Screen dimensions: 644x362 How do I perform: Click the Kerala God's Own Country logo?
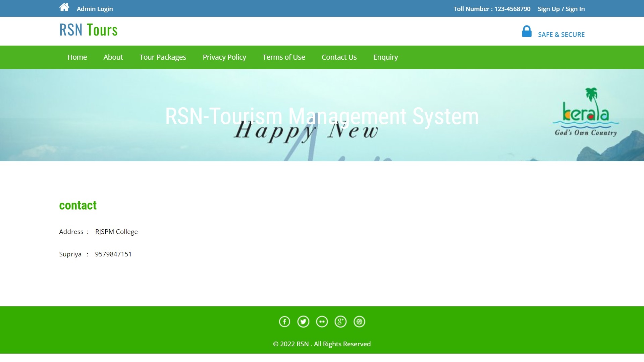586,112
